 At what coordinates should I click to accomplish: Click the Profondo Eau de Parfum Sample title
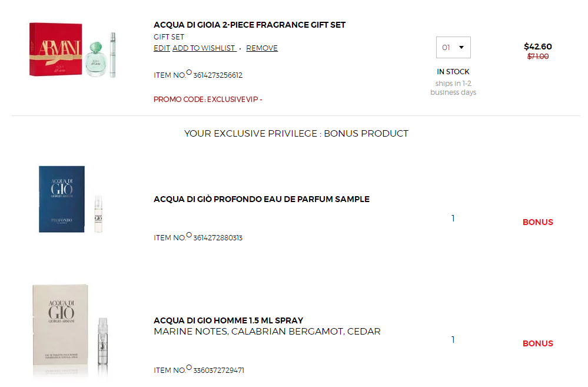tap(261, 199)
